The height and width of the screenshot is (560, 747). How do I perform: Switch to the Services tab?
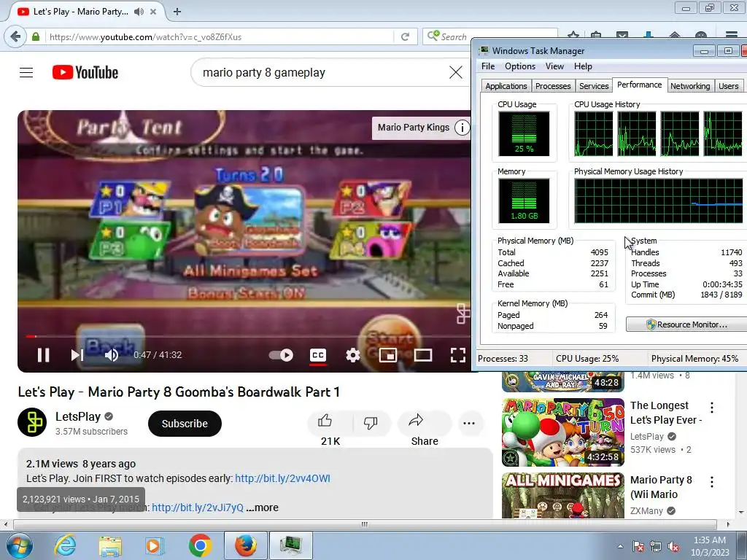pos(594,86)
